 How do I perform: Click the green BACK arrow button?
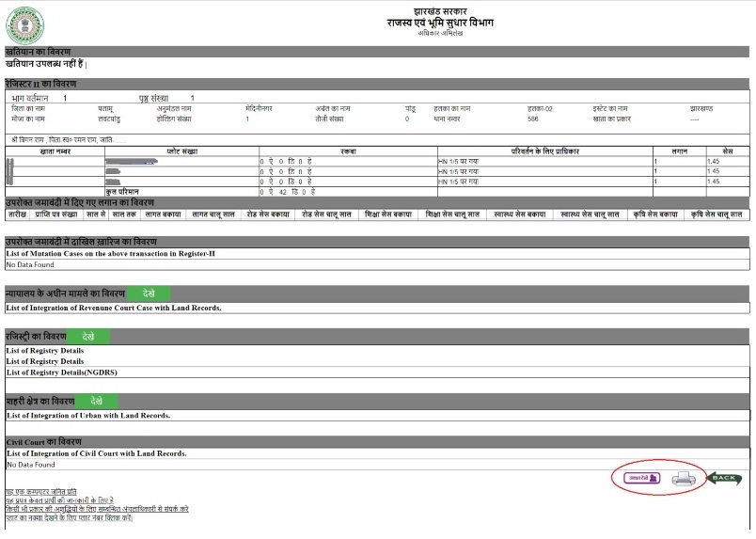tap(724, 478)
